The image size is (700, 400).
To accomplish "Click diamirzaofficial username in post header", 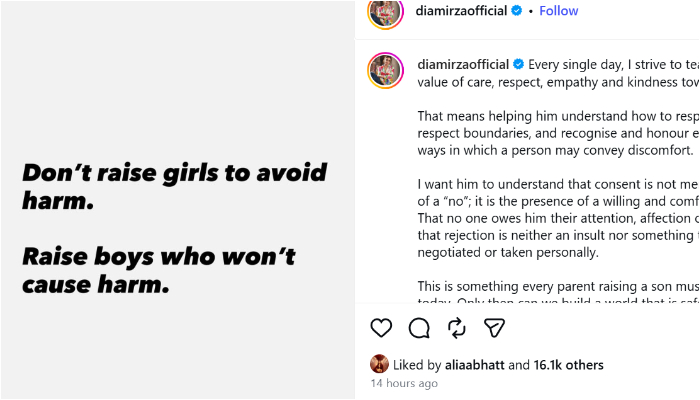I will [461, 11].
